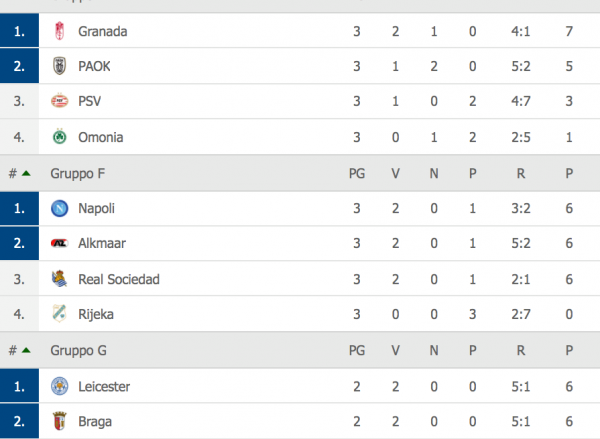Click Granada's position 1 badge
600x439 pixels.
(19, 32)
